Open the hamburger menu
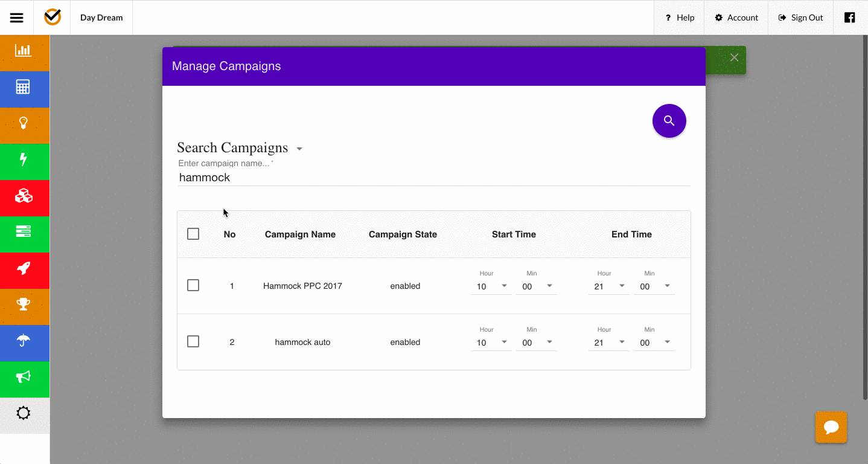 (17, 18)
